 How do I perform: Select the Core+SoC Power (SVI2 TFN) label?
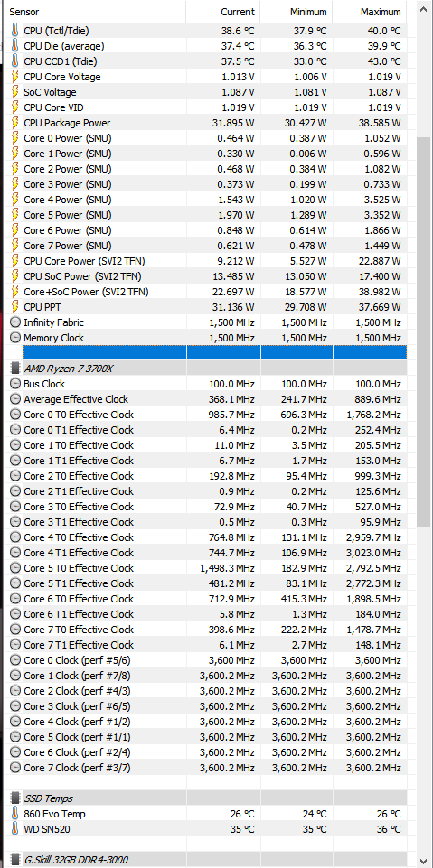[87, 292]
